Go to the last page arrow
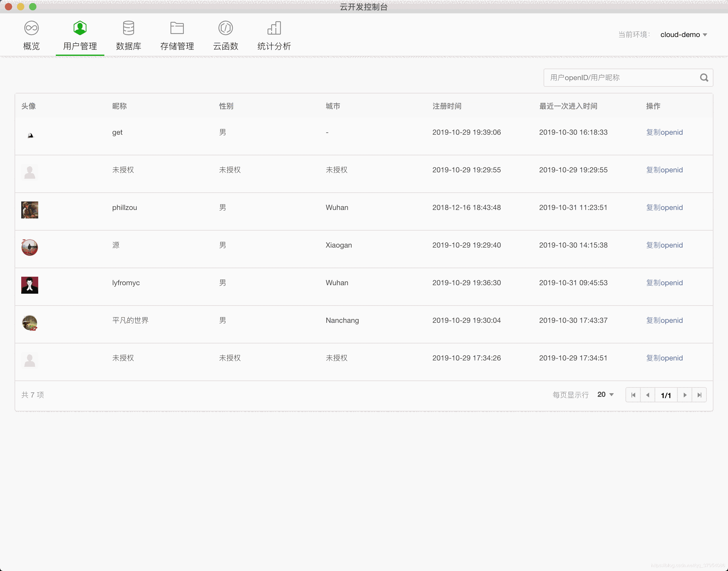728x571 pixels. [699, 395]
